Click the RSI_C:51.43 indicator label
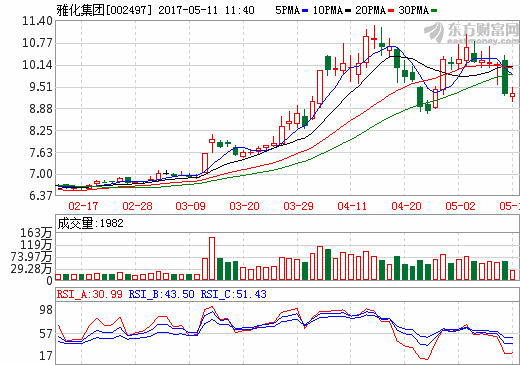The image size is (520, 365). tap(233, 294)
